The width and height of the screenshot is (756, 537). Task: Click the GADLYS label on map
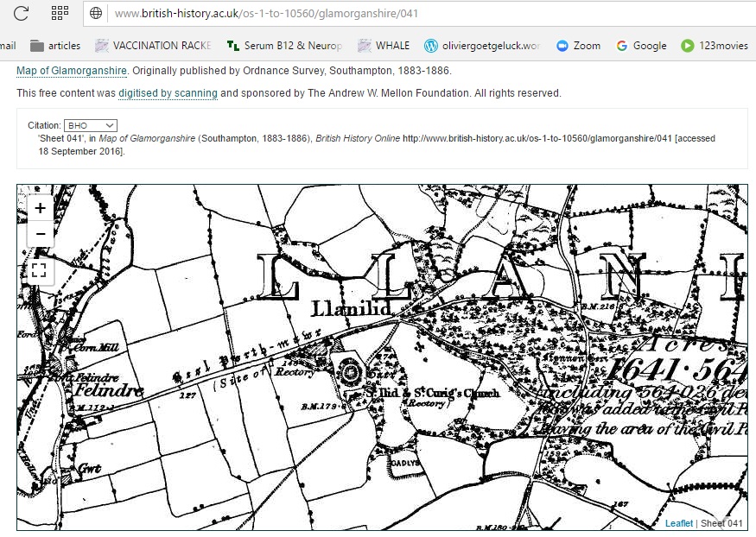(405, 463)
